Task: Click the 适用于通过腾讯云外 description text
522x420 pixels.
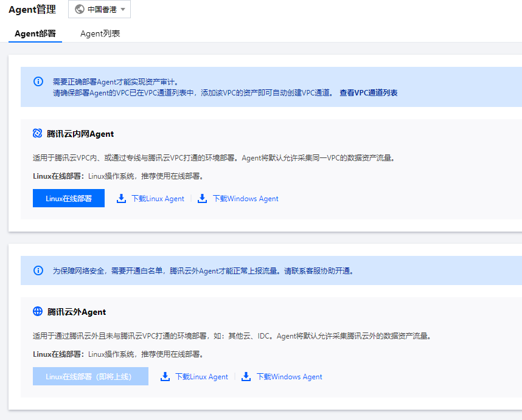Action: (232, 336)
